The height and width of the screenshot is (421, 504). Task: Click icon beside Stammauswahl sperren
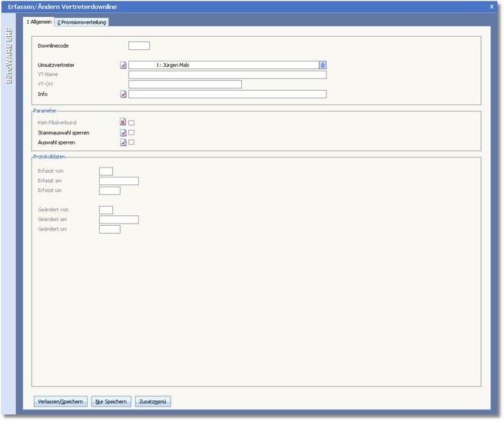click(124, 133)
